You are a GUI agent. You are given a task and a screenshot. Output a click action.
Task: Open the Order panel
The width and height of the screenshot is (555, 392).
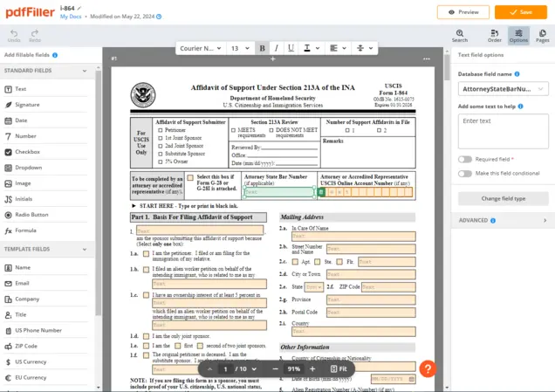coord(494,33)
